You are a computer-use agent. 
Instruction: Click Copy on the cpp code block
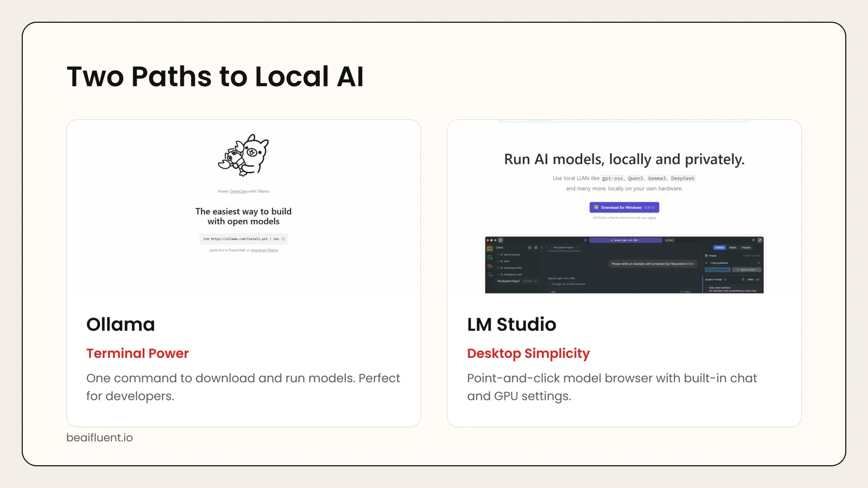(685, 291)
